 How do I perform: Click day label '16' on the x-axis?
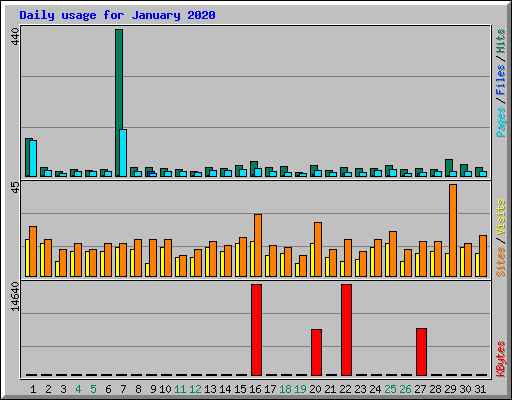point(255,389)
